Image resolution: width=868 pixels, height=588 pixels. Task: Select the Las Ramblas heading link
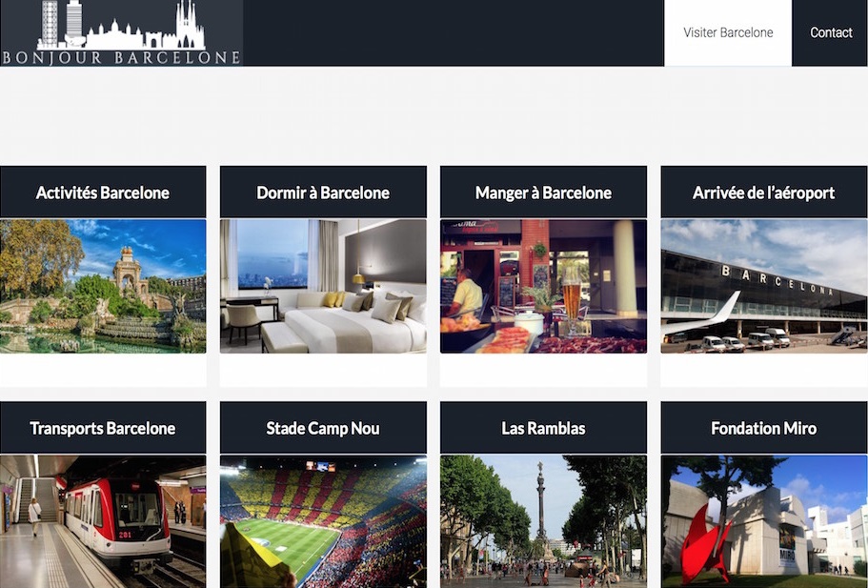tap(544, 428)
